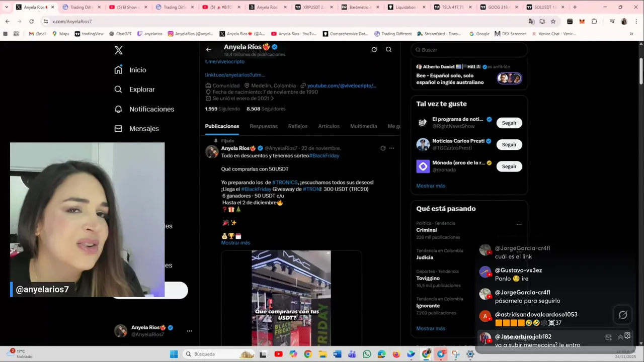Open WhatsApp from the taskbar
The width and height of the screenshot is (644, 362).
pos(367,354)
